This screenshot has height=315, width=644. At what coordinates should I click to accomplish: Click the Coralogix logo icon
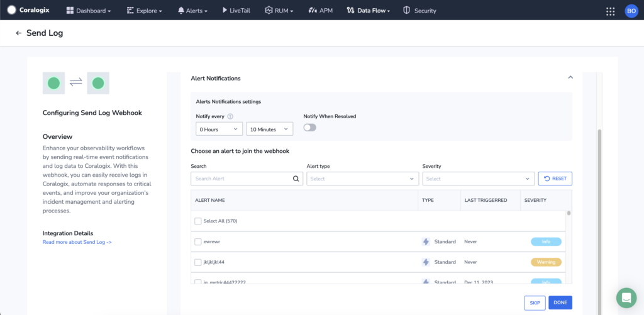pyautogui.click(x=12, y=10)
